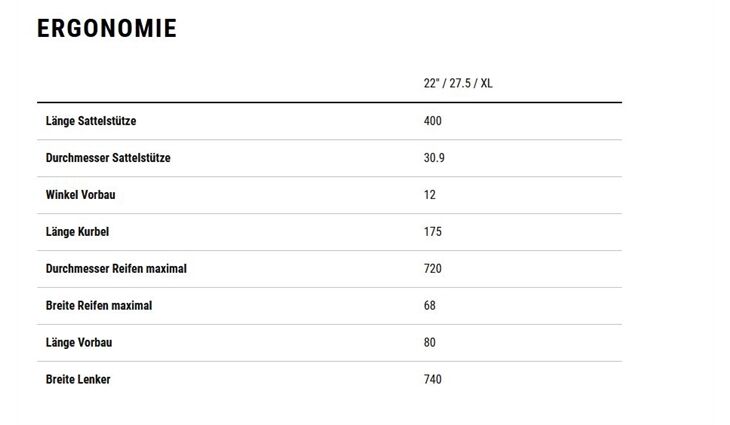Select the 30.9 diameter value
This screenshot has height=425, width=730.
tap(434, 158)
